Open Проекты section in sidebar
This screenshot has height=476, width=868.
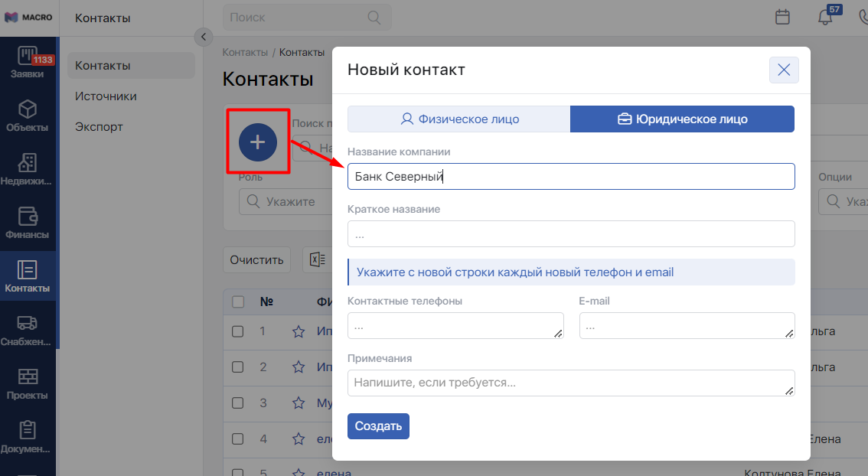[x=28, y=384]
